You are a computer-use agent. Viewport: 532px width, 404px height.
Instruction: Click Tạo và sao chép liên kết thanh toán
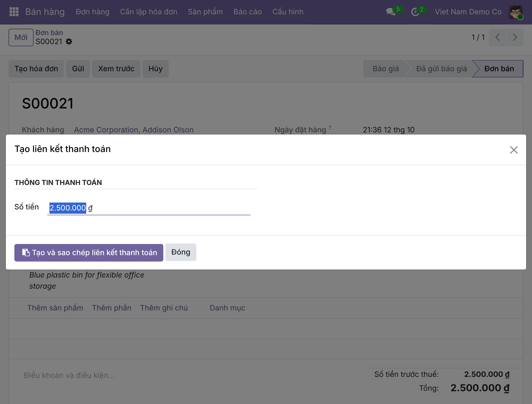(89, 252)
